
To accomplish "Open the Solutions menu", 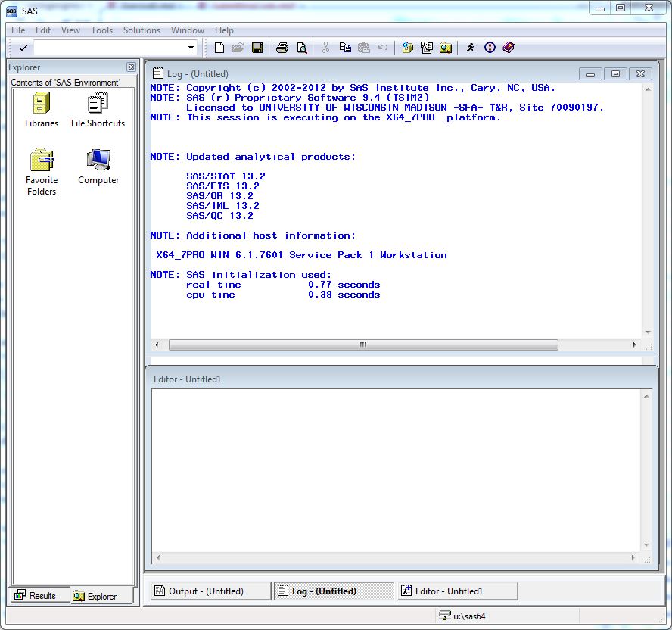I will coord(142,30).
